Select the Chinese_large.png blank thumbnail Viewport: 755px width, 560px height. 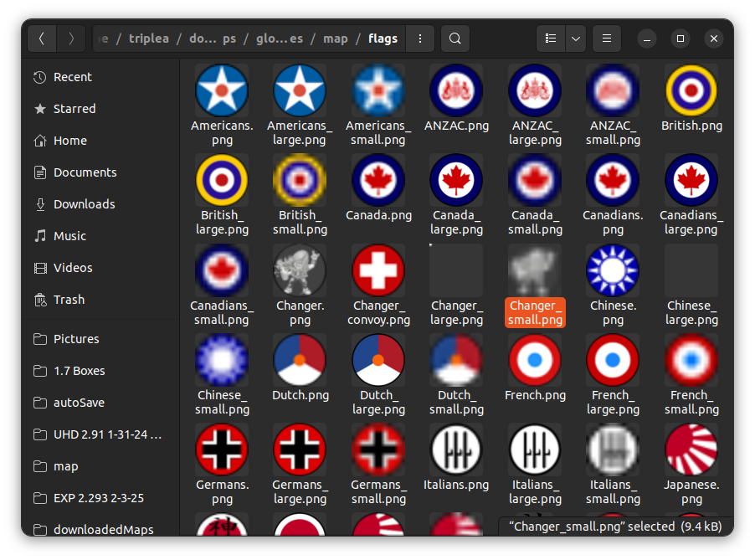pyautogui.click(x=691, y=270)
